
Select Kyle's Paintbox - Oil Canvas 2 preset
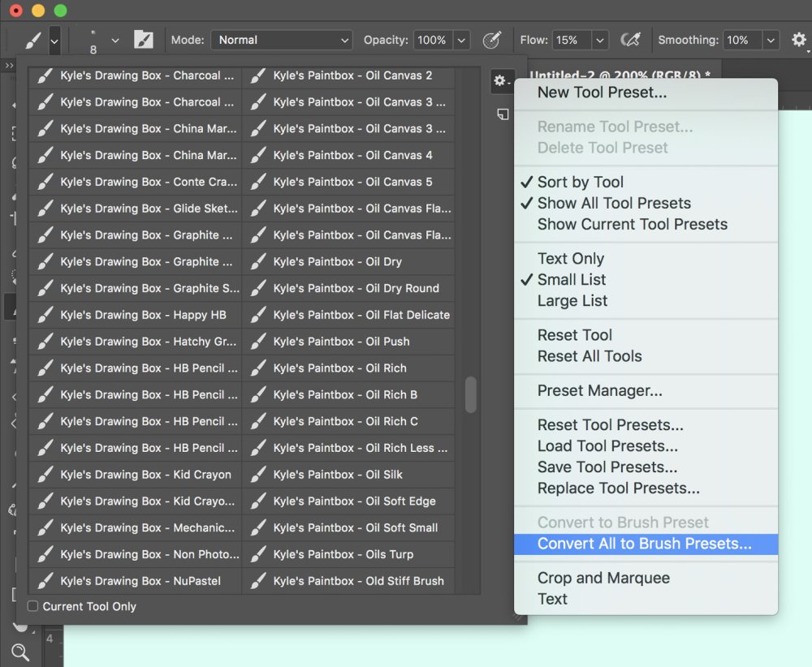348,75
